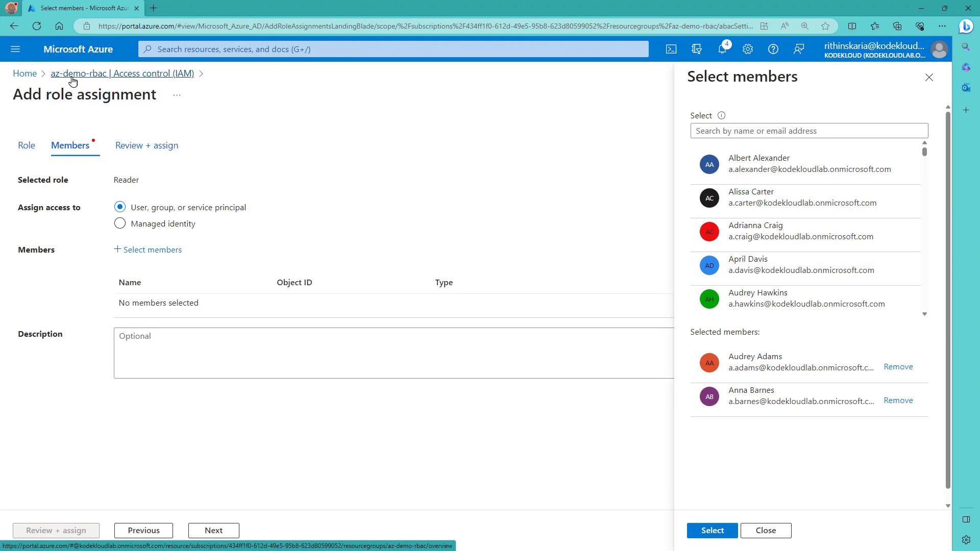Open Edge Collections icon
Viewport: 980px width, 551px height.
click(897, 26)
